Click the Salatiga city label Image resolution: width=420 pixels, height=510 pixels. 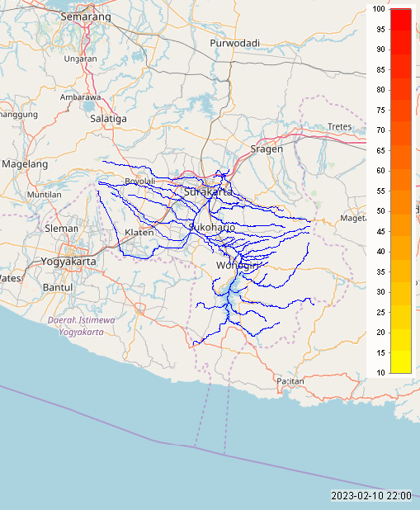point(108,119)
